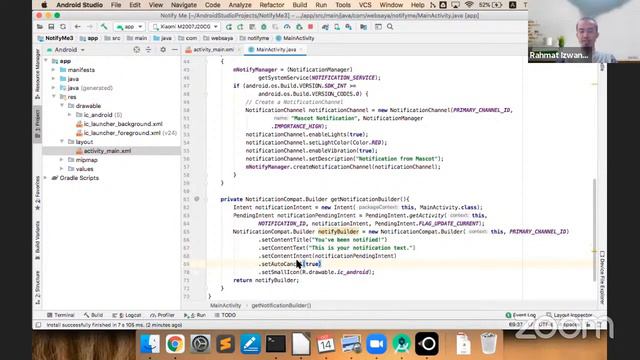Click the Sync refresh toolbar icon
Image resolution: width=640 pixels, height=360 pixels.
click(x=63, y=27)
